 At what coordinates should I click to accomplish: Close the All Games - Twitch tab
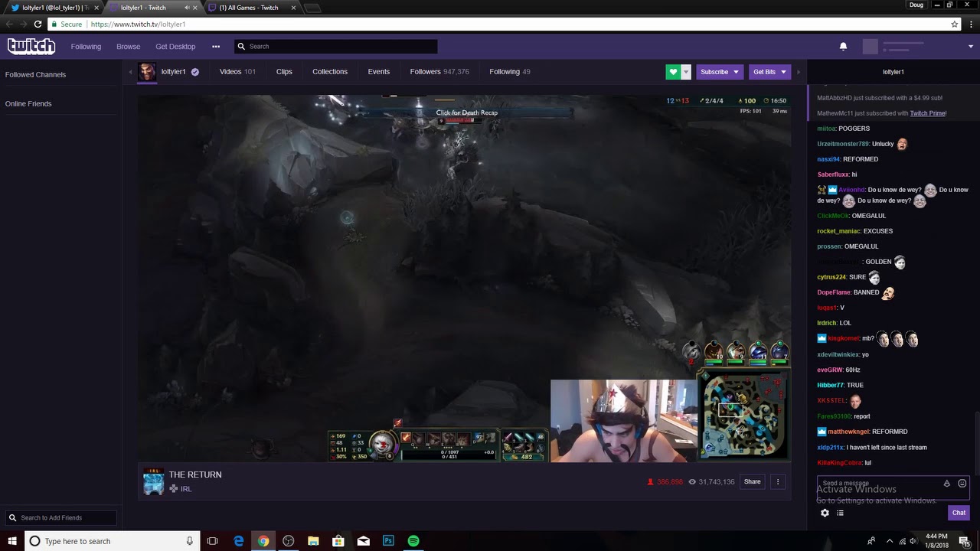292,8
